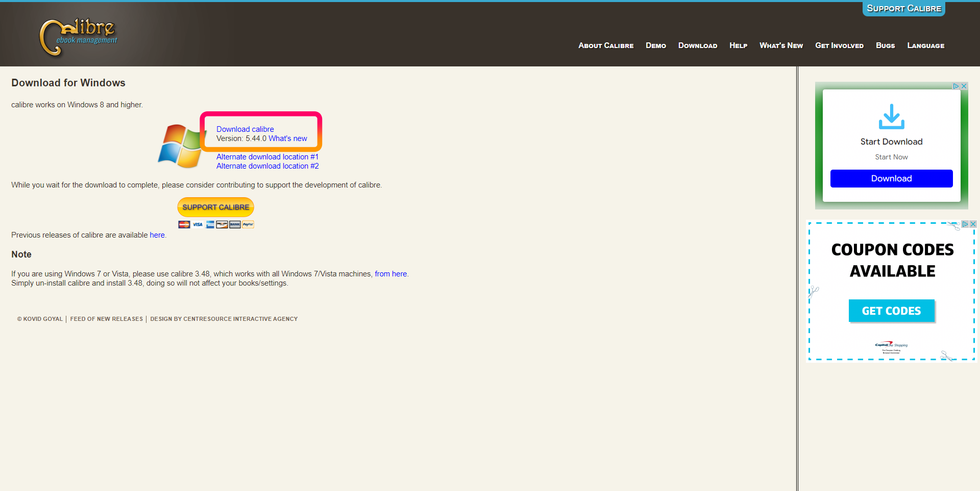Click the Download calibre link
This screenshot has height=491, width=980.
pos(245,129)
